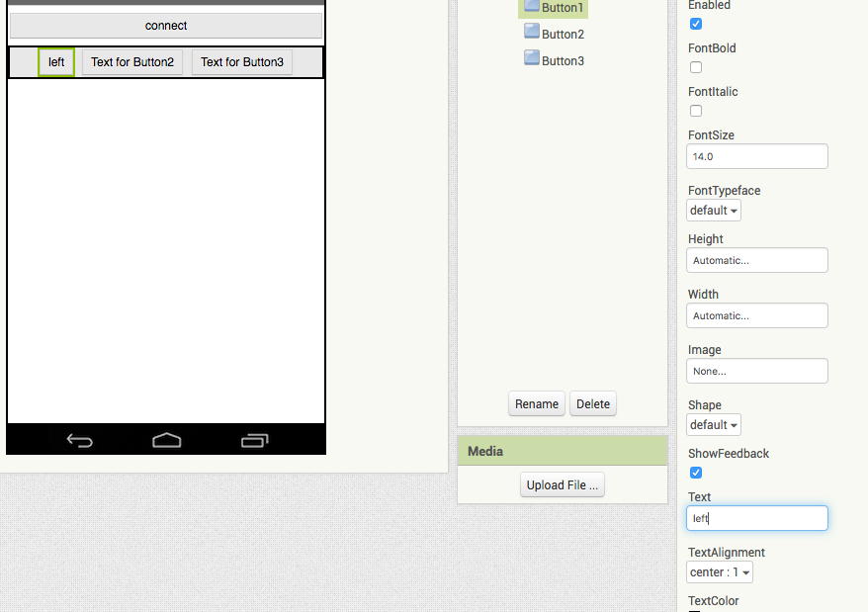Click the Height property label

click(705, 238)
